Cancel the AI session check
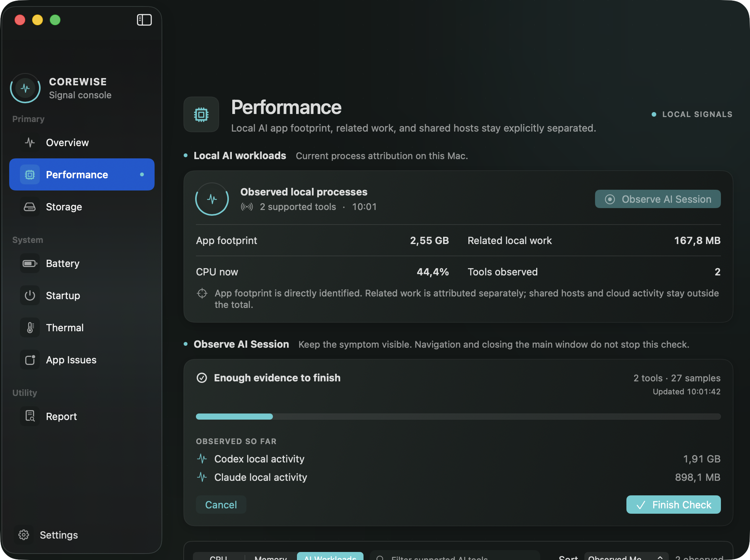 coord(221,505)
